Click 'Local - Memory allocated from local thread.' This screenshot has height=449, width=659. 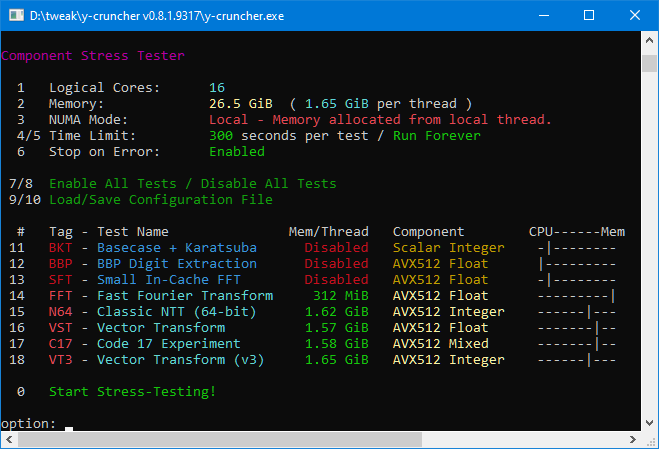click(x=380, y=119)
